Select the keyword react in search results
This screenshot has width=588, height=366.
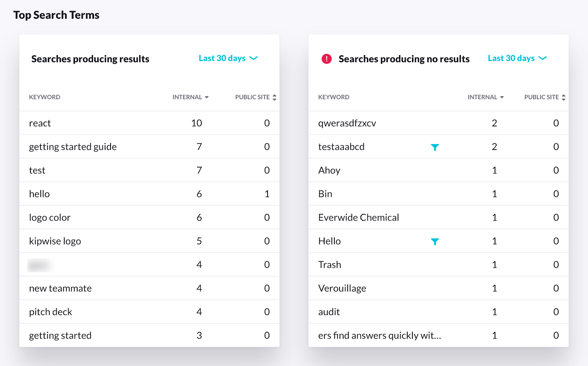point(40,123)
